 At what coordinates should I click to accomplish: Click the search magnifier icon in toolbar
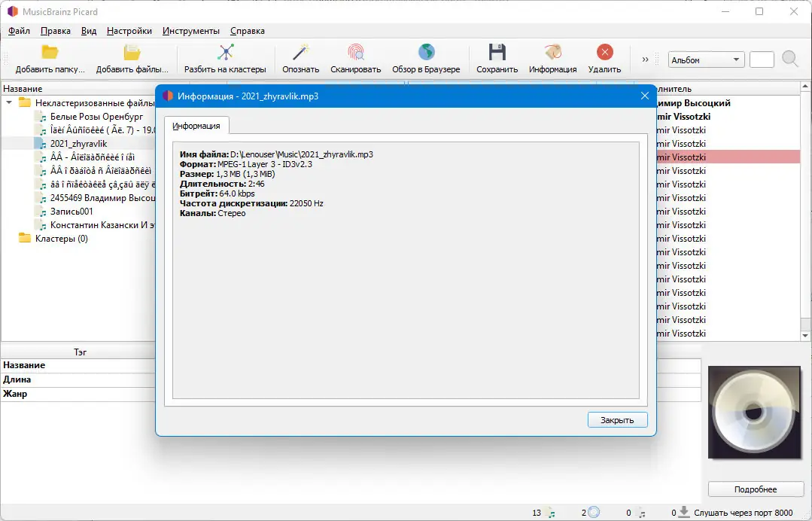point(789,59)
